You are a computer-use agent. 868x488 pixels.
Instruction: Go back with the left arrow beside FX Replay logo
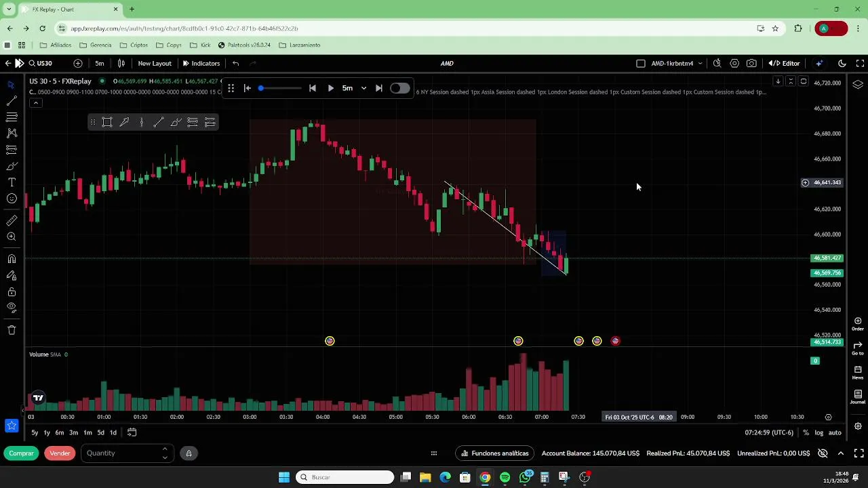[7, 63]
